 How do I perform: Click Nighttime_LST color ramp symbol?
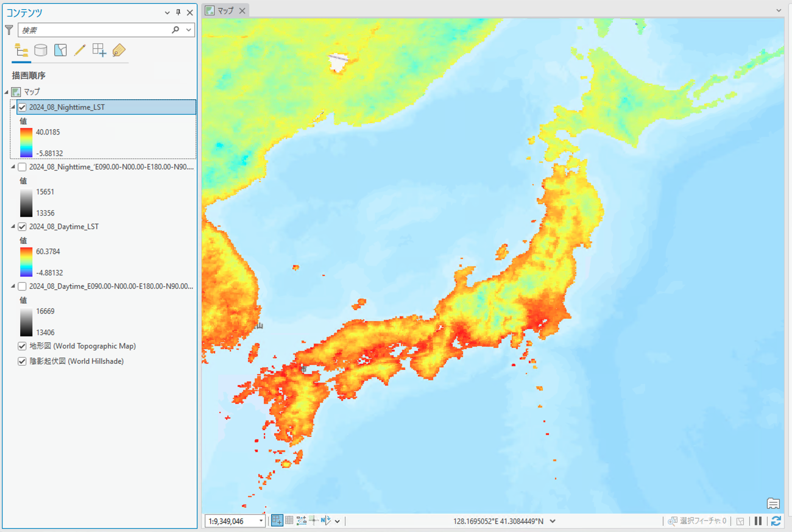(x=26, y=143)
